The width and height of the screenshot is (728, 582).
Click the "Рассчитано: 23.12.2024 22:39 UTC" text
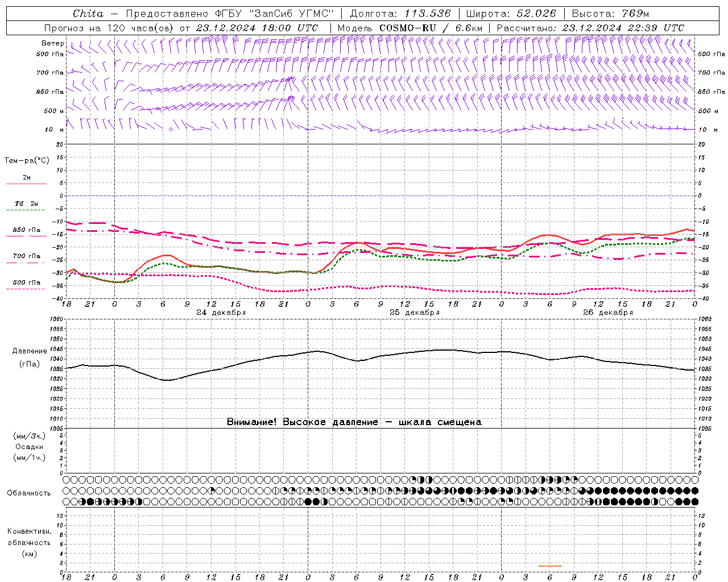[590, 28]
